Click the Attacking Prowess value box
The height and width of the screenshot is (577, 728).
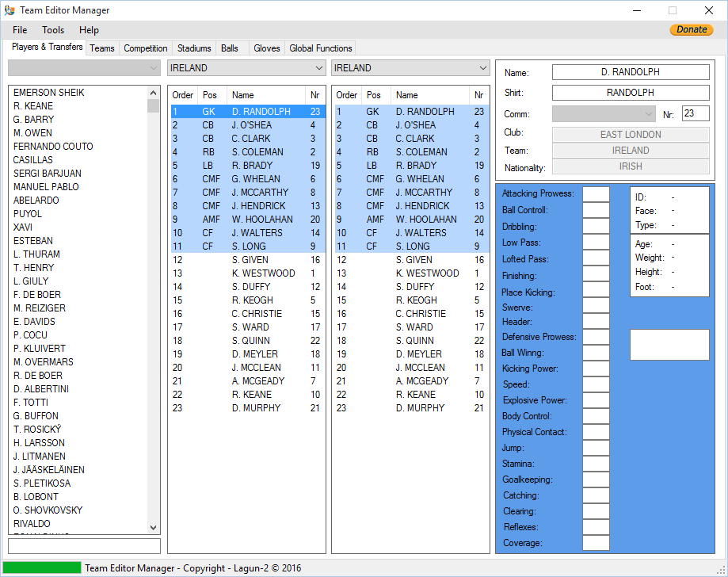pos(596,194)
